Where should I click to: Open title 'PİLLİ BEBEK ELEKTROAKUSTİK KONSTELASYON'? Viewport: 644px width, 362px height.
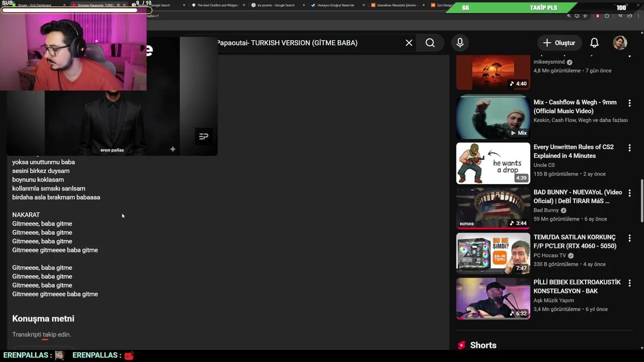click(577, 287)
